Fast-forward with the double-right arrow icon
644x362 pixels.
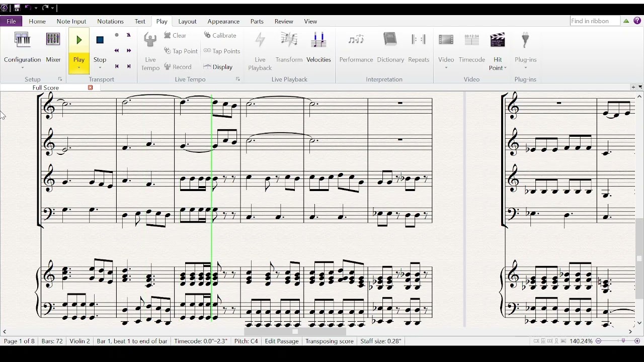point(129,51)
